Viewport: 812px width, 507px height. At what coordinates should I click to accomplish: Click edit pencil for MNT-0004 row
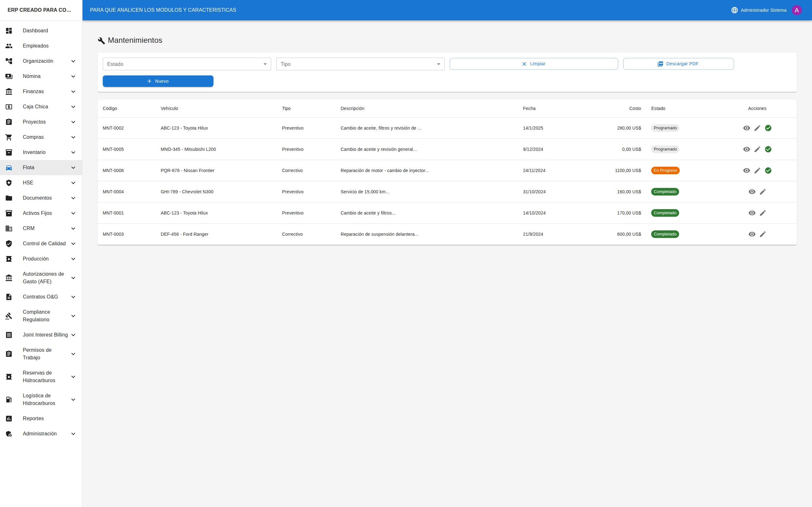coord(763,192)
